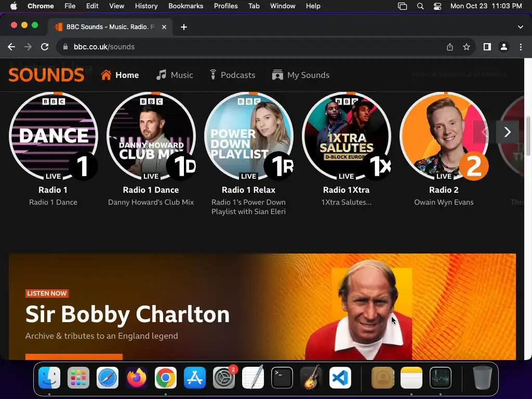Open Chrome three-dot menu
The height and width of the screenshot is (399, 532).
point(521,47)
